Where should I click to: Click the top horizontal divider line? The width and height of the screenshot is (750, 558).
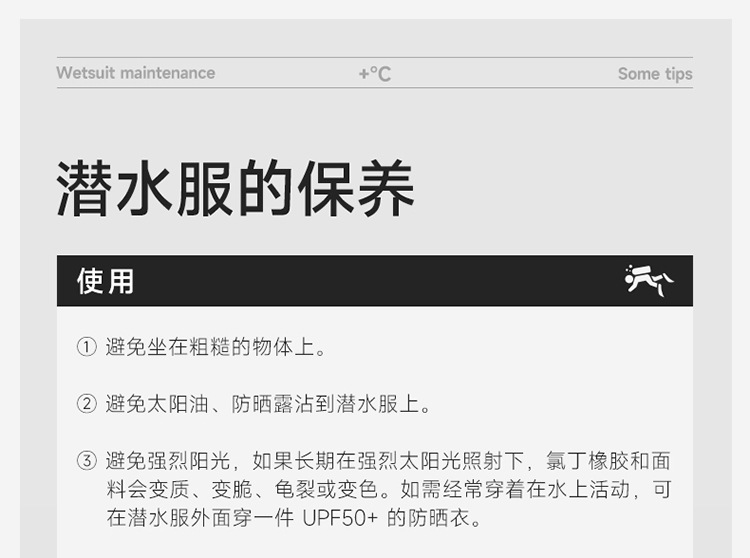375,57
